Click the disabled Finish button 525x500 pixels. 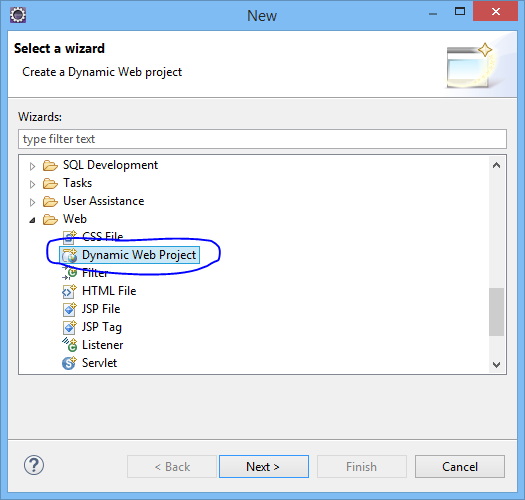click(x=362, y=467)
